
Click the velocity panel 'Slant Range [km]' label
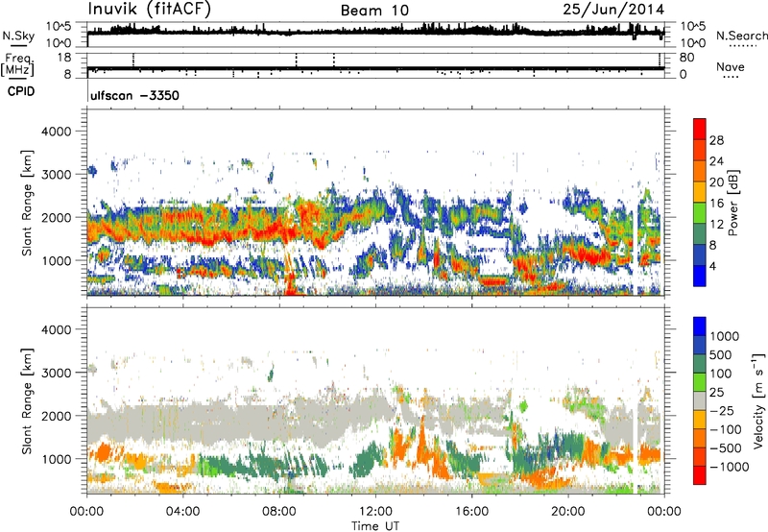(27, 400)
